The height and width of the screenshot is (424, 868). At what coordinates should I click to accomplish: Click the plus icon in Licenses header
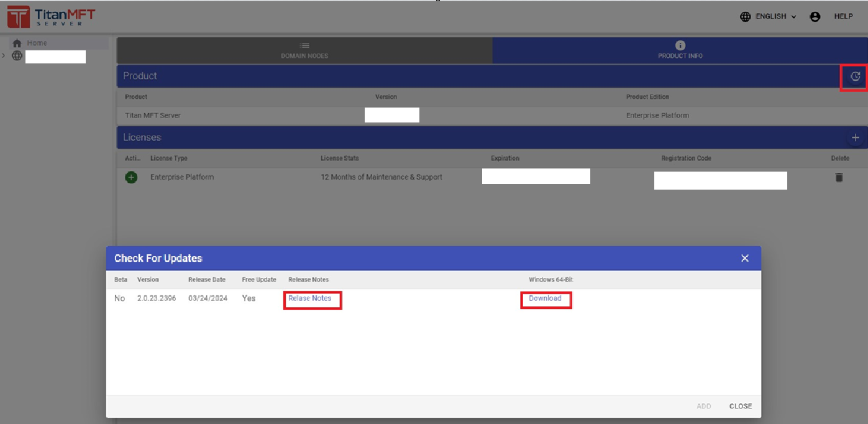[x=855, y=137]
